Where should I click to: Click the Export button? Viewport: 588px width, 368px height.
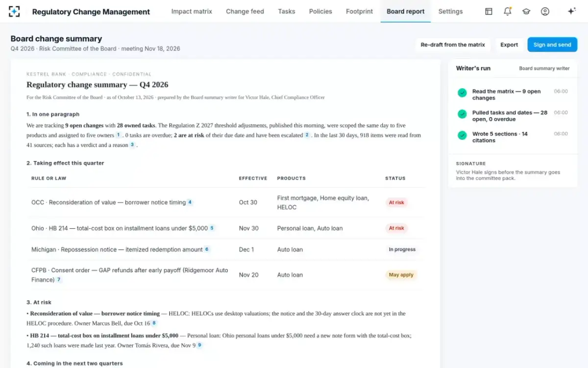(x=509, y=45)
